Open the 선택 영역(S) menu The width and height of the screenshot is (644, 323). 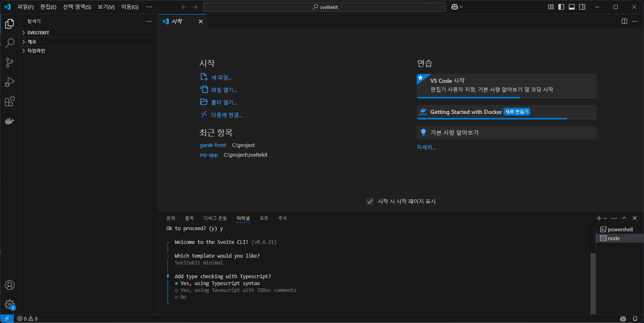coord(77,7)
